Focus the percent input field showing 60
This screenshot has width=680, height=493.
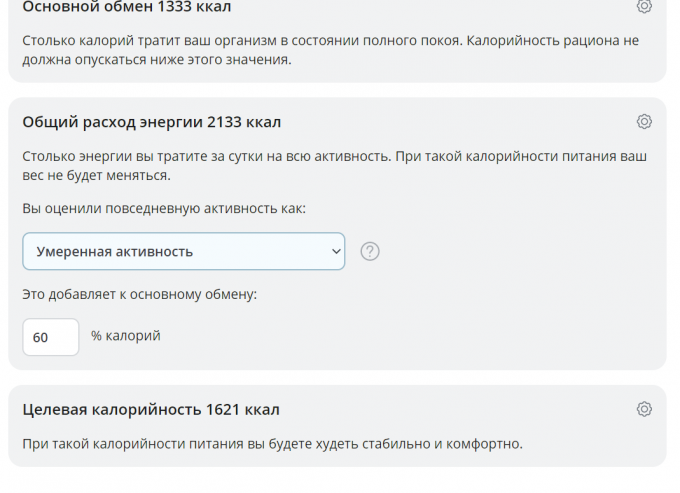(x=50, y=337)
